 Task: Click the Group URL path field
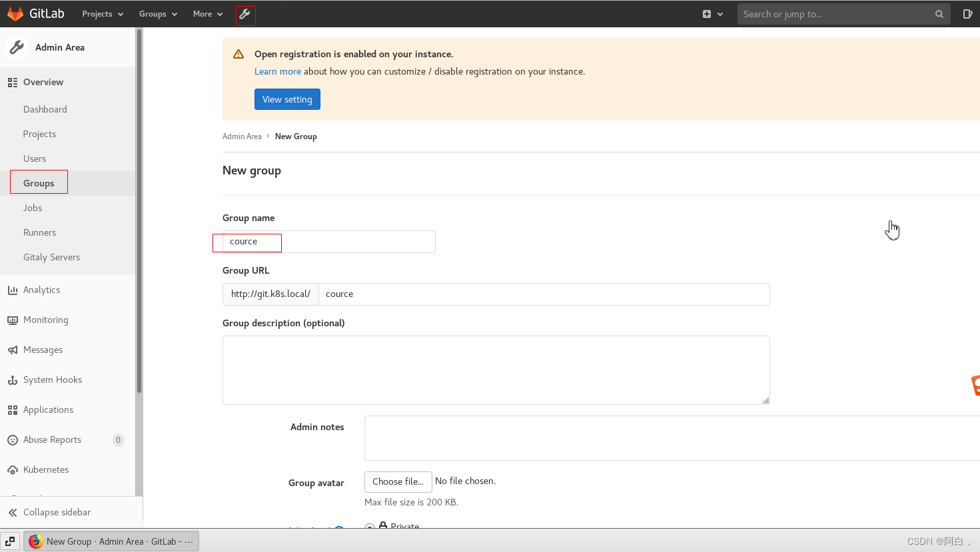544,294
